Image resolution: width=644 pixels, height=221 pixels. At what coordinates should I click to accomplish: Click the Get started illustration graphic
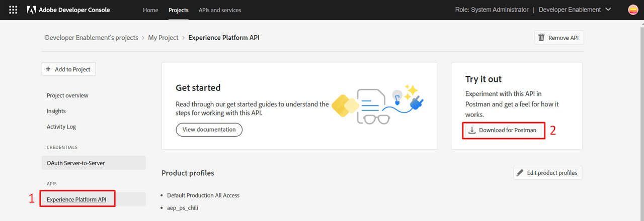pos(377,105)
